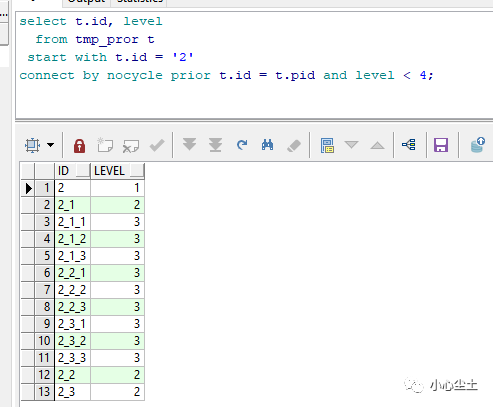Click the post changes checkmark icon
The image size is (493, 407).
(157, 146)
